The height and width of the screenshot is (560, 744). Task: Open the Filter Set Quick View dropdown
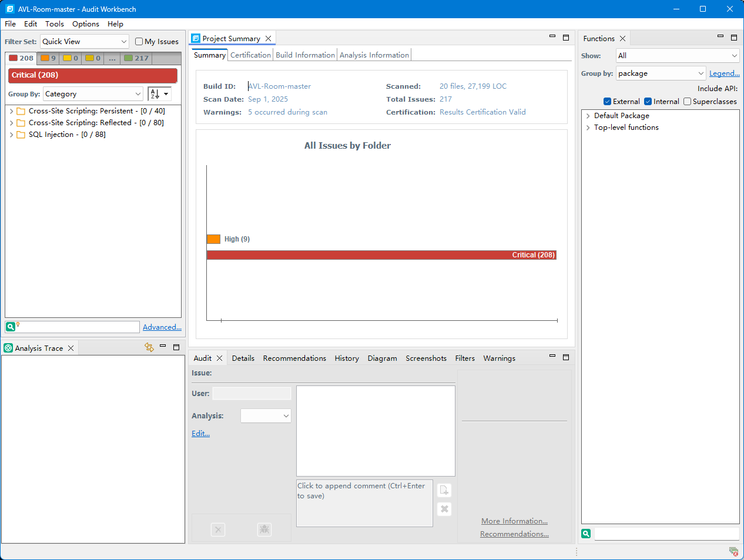coord(85,42)
